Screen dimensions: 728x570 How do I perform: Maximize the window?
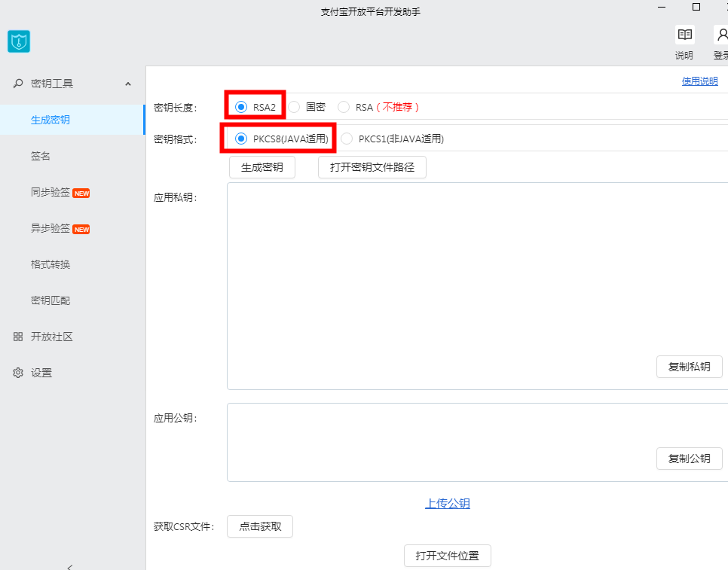point(696,7)
